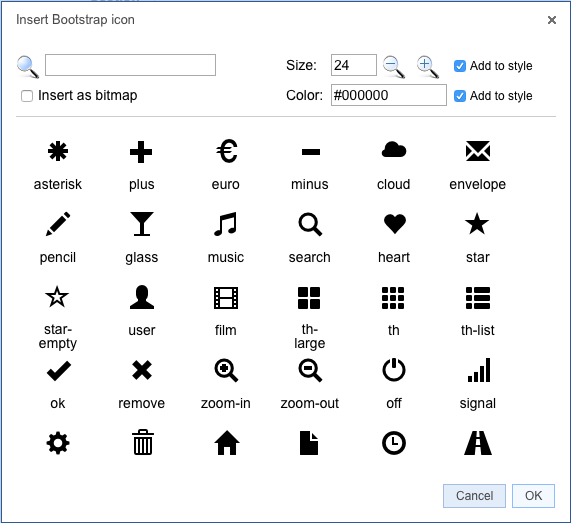Choose the power off icon
Screen dimensions: 571x523
pyautogui.click(x=394, y=370)
